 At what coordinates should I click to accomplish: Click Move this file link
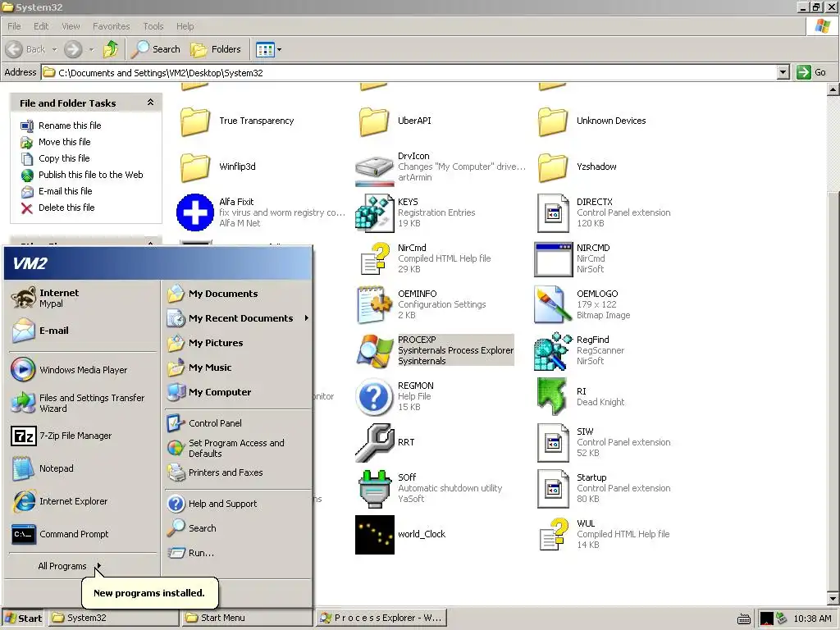64,142
